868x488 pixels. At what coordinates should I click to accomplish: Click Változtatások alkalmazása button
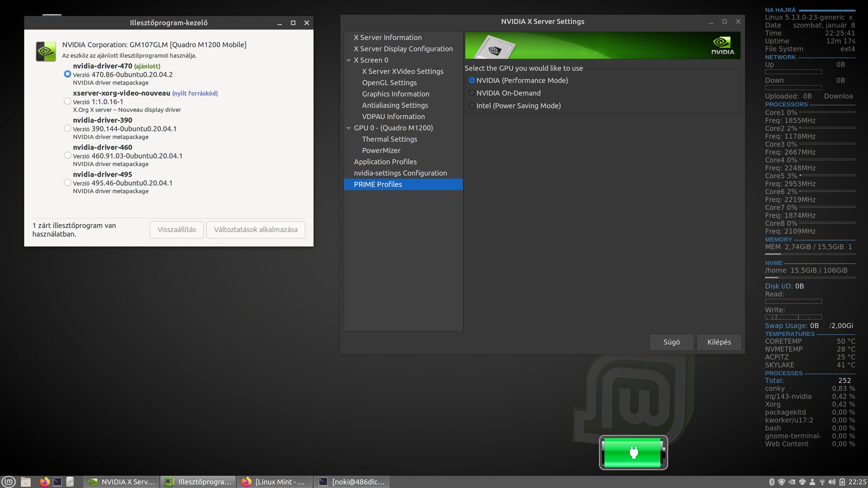[x=256, y=230]
